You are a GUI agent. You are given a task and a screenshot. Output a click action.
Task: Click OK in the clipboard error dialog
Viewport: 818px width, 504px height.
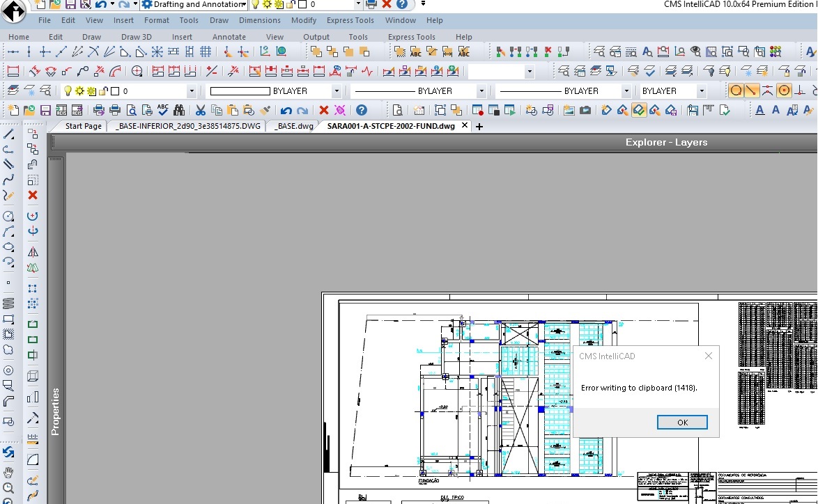tap(682, 422)
